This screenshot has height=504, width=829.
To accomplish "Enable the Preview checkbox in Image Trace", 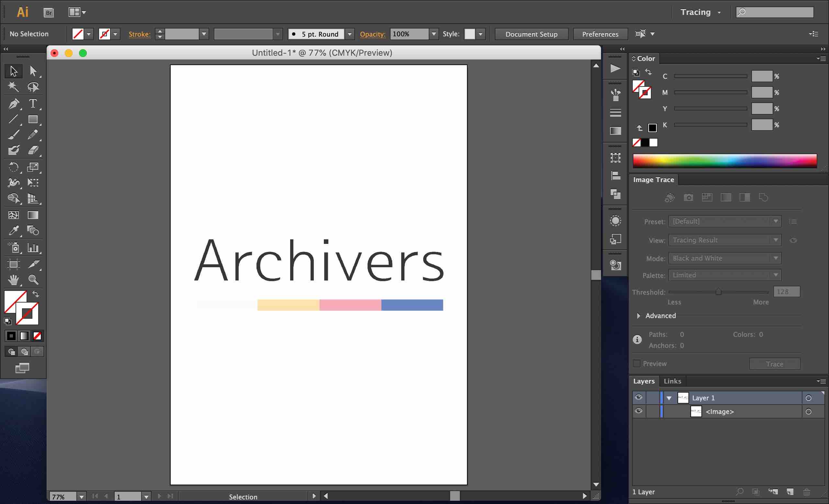I will pos(637,364).
